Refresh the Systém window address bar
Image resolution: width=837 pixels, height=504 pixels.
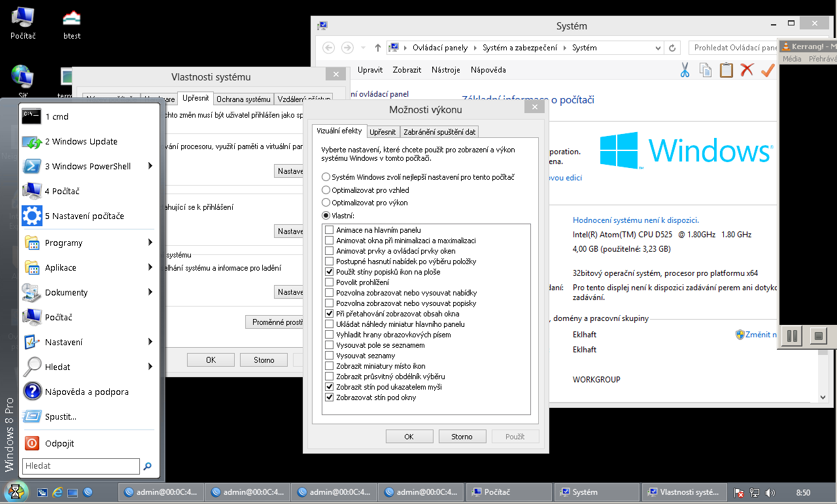tap(672, 48)
